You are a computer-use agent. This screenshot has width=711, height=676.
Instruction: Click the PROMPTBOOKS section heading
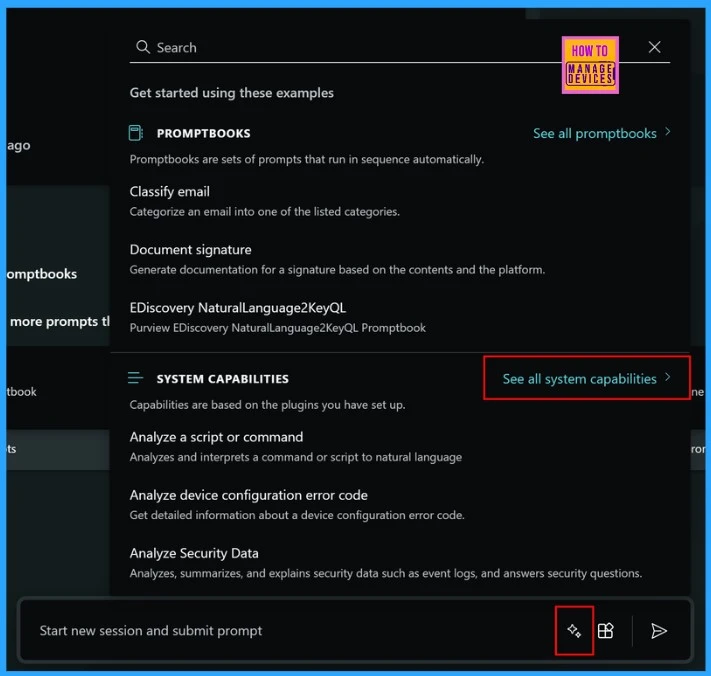(x=204, y=133)
